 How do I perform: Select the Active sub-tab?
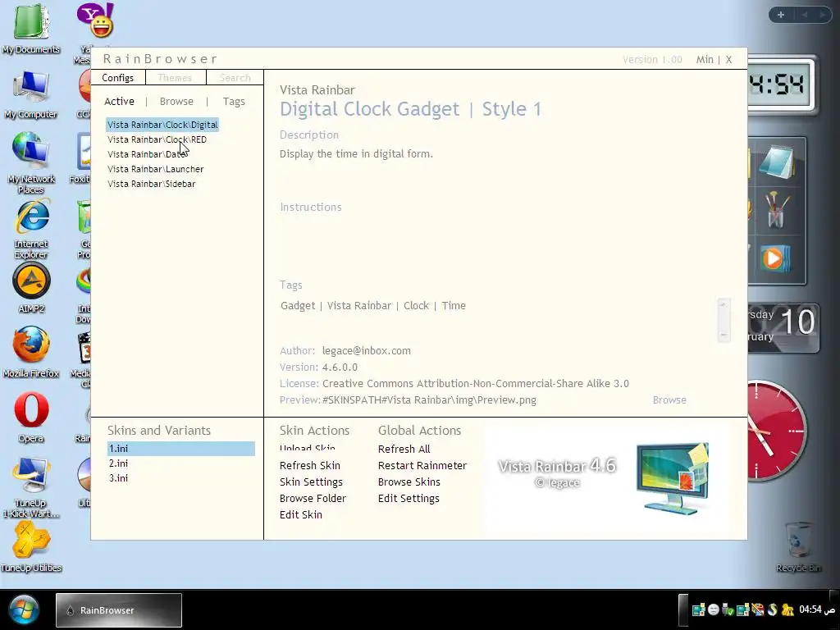point(119,101)
